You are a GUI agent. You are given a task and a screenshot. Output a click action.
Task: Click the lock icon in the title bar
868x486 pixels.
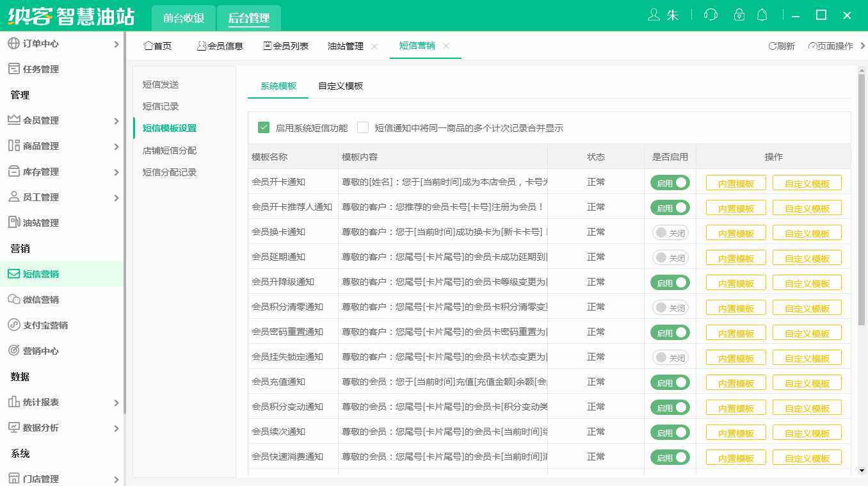pos(739,15)
